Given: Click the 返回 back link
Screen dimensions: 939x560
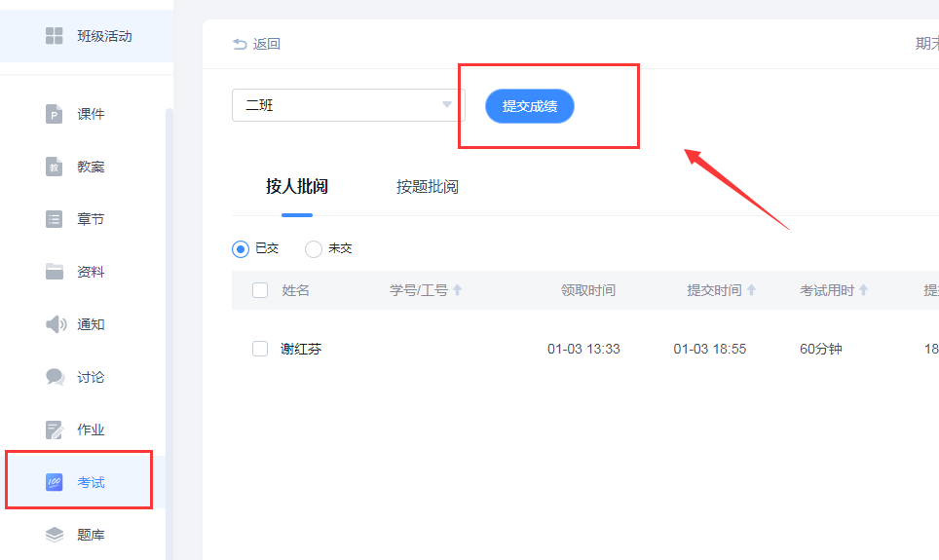Looking at the screenshot, I should (x=256, y=44).
